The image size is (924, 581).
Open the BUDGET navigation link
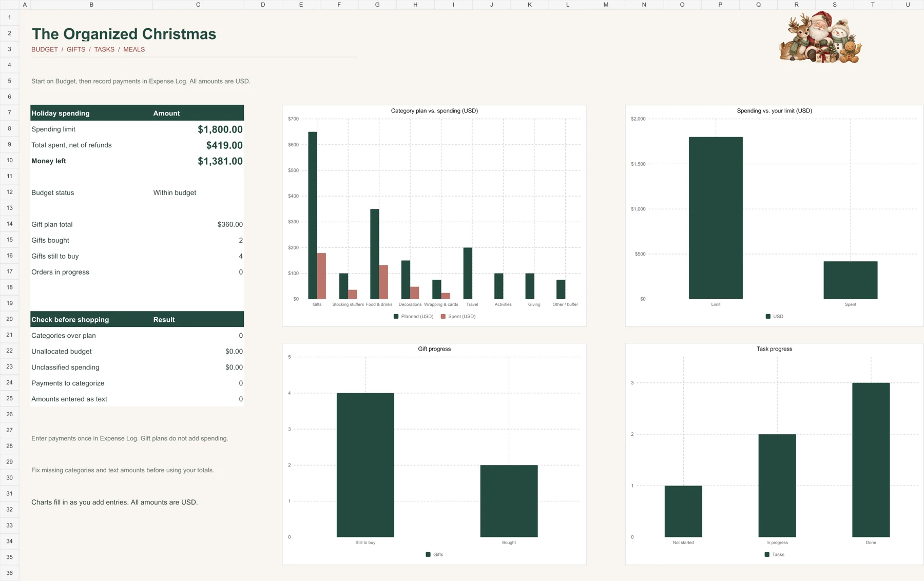[x=45, y=50]
